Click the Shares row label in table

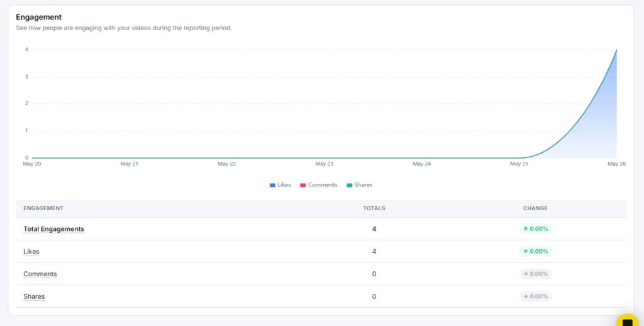point(34,296)
